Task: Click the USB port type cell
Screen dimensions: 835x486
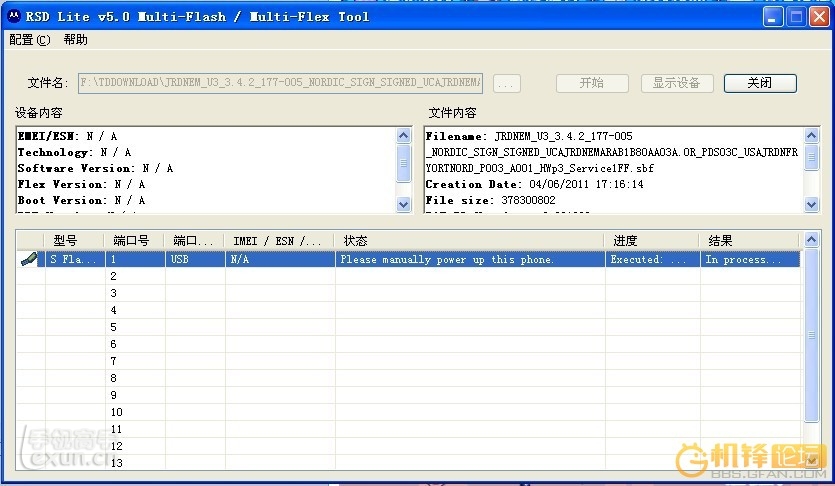Action: [195, 259]
